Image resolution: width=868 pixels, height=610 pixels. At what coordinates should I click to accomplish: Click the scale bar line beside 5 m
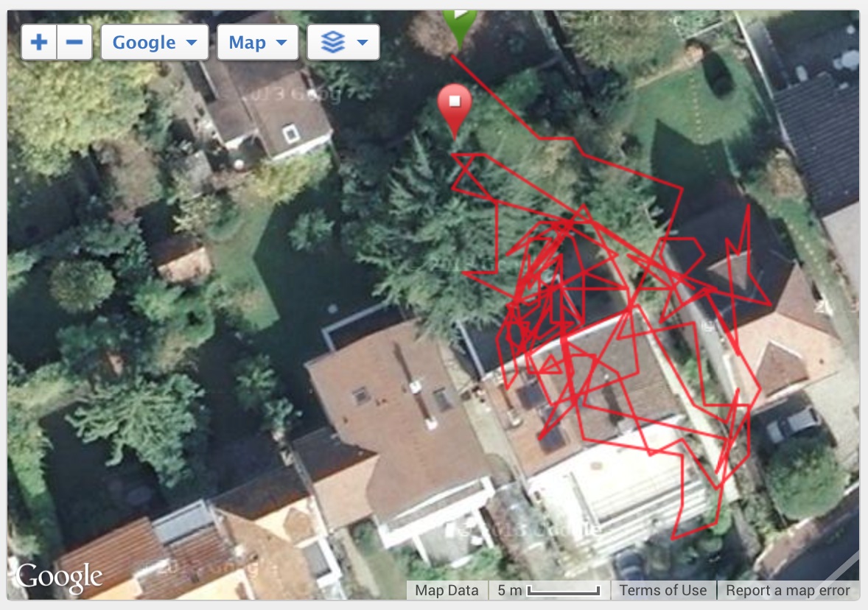coord(564,591)
